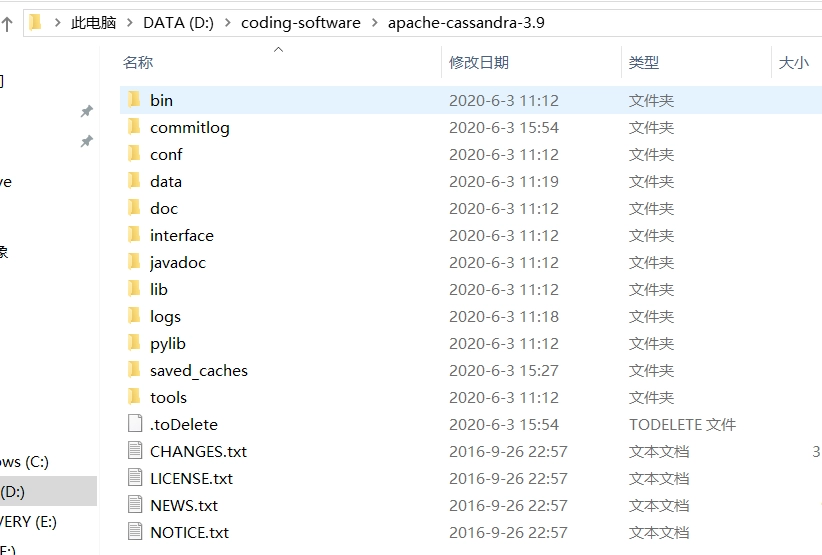822x555 pixels.
Task: Click the doc folder icon
Action: coord(134,208)
